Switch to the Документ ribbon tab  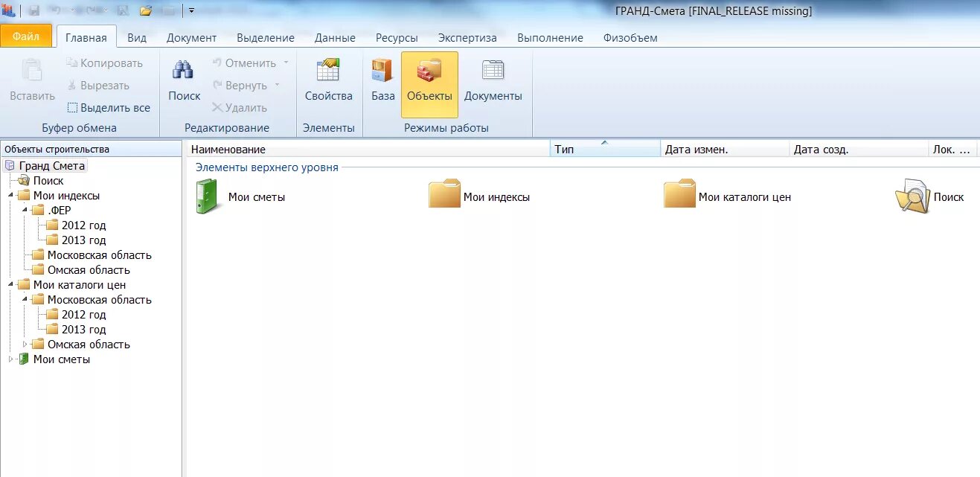191,37
